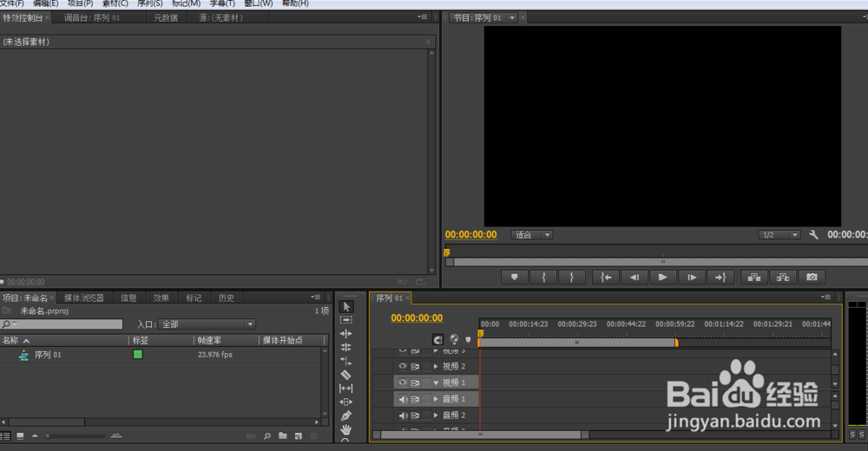Click Add Marker button in Program monitor

click(514, 278)
